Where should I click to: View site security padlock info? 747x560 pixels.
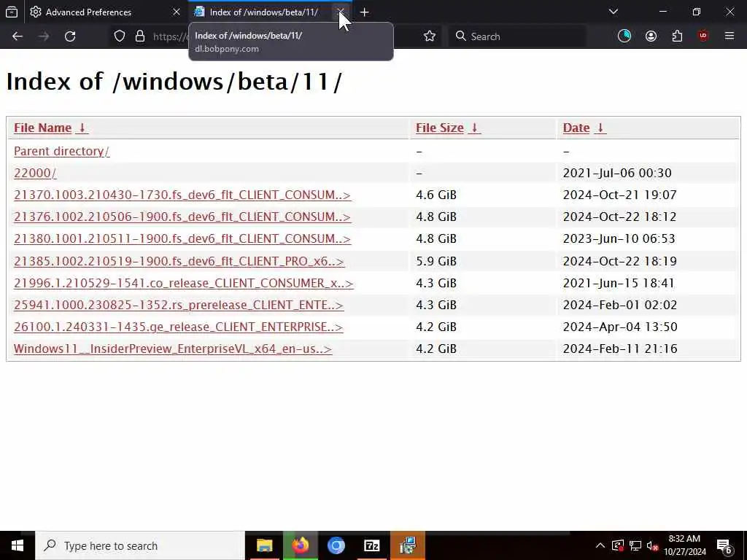[x=140, y=36]
